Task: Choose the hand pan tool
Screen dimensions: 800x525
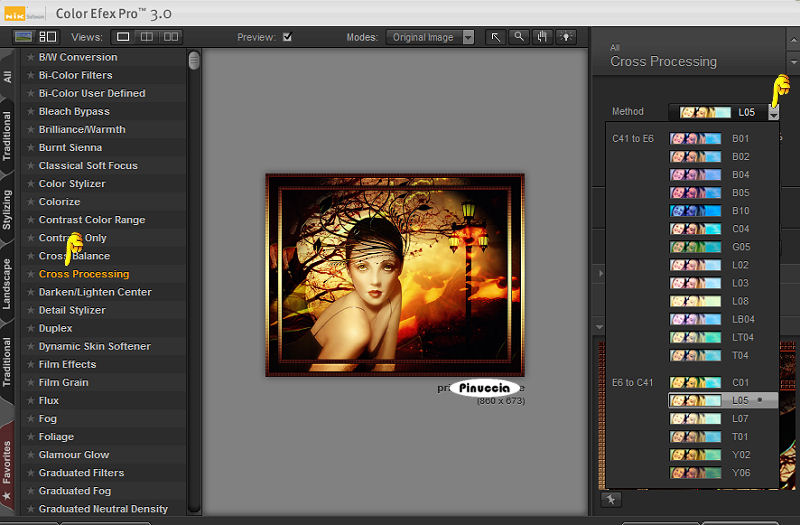Action: coord(543,37)
